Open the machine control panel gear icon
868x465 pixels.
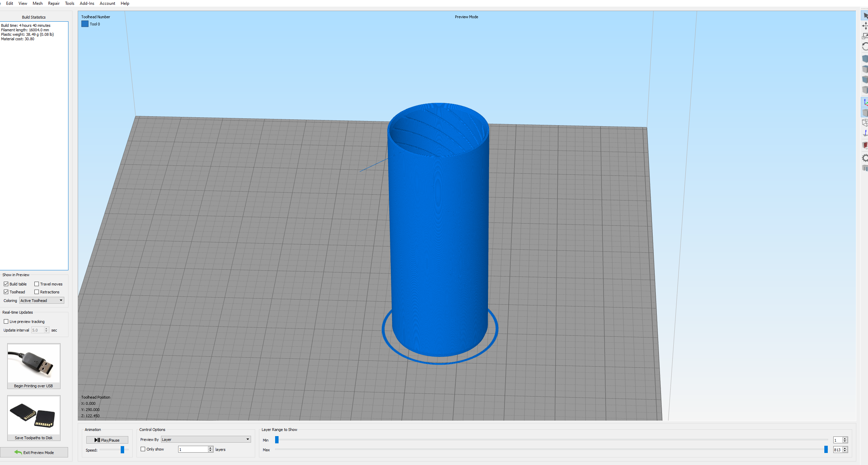[865, 158]
